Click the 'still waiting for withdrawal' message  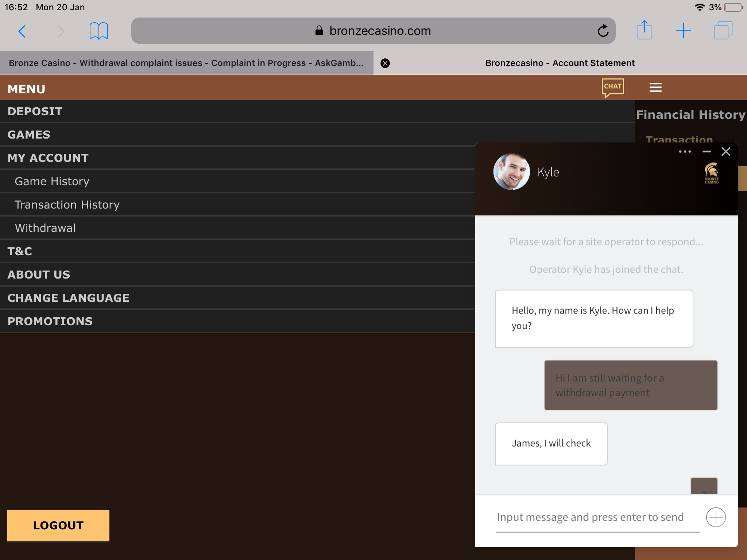click(631, 385)
